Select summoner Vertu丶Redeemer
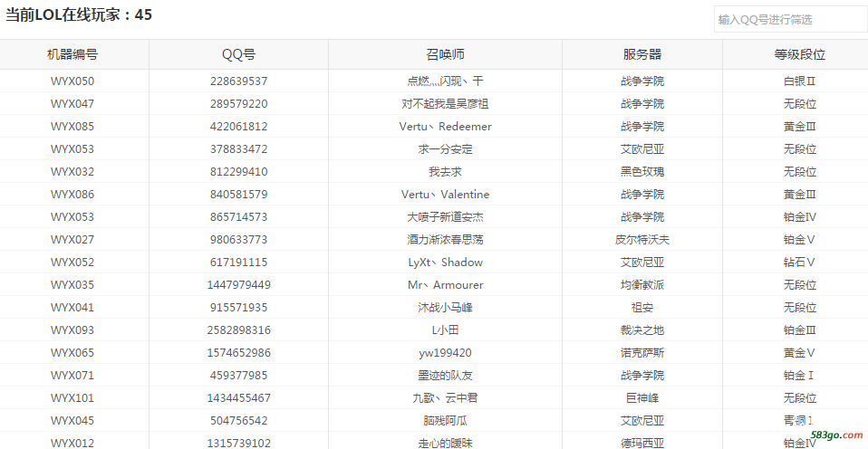Screen dimensions: 868x449 point(445,127)
